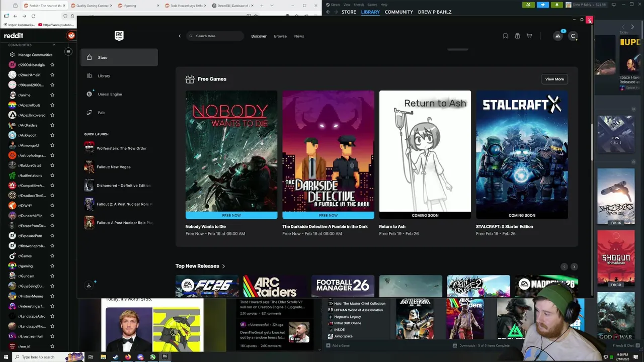Open Store in Epic launcher sidebar
This screenshot has height=362, width=644.
tap(119, 57)
